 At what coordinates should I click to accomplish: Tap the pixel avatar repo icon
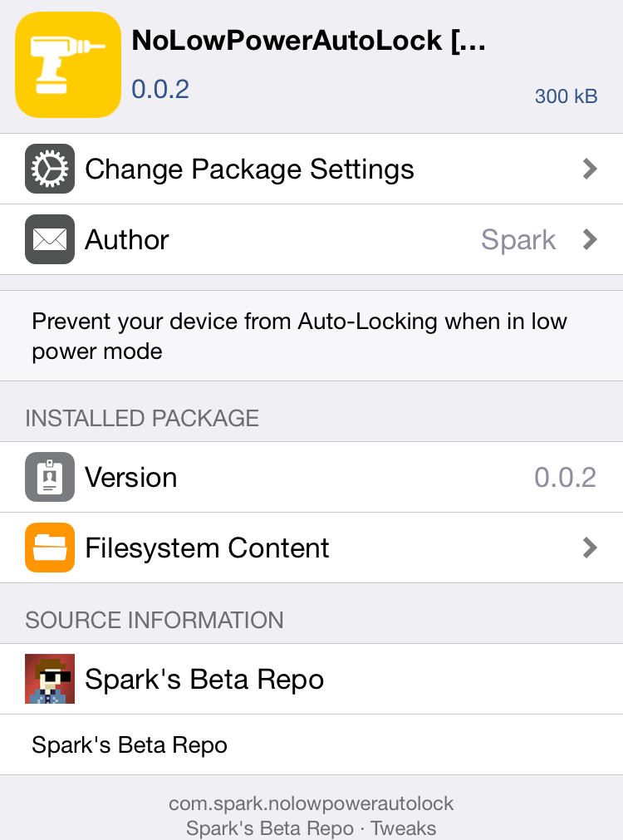coord(50,679)
